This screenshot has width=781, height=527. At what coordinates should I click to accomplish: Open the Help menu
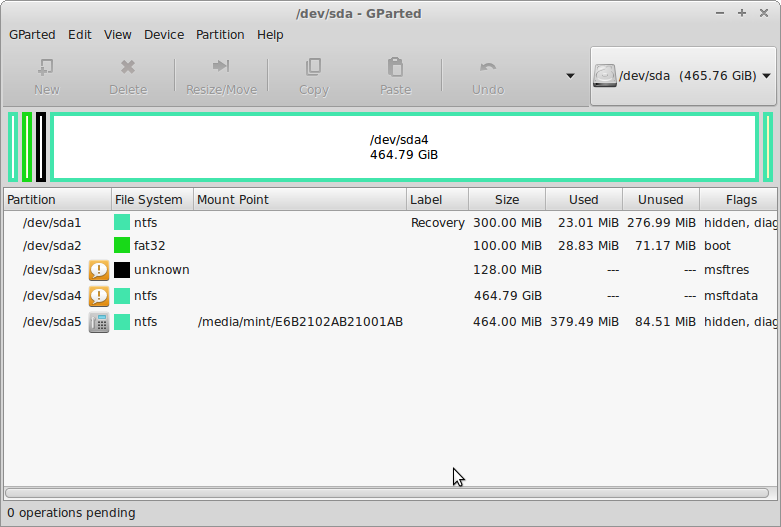tap(270, 35)
